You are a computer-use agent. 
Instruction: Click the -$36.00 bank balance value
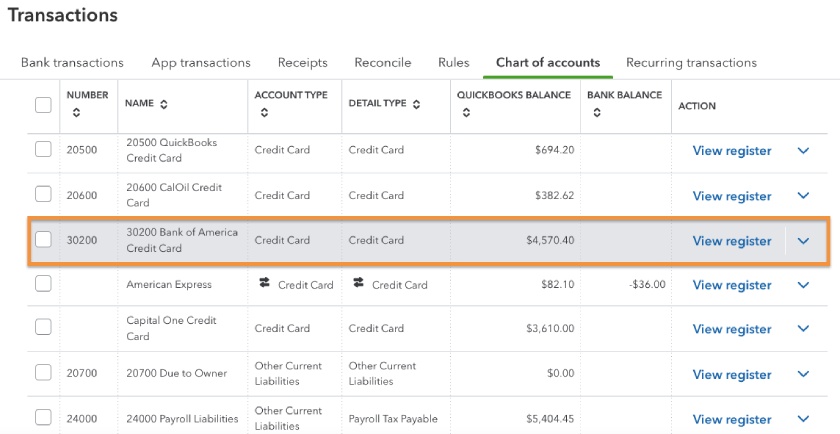pyautogui.click(x=647, y=284)
